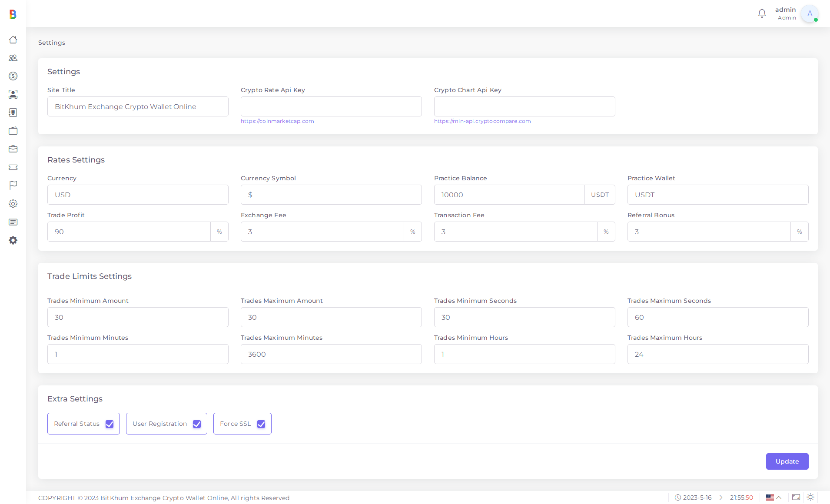
Task: Click the ticket icon in sidebar
Action: [x=13, y=167]
